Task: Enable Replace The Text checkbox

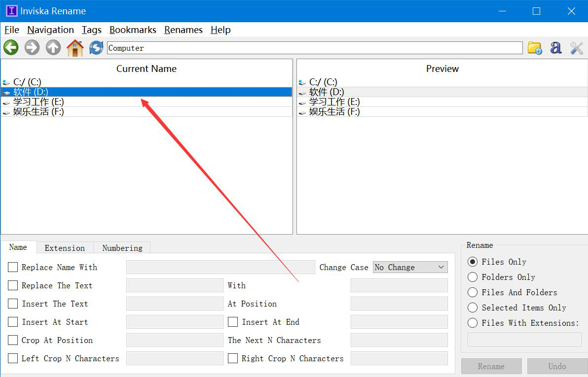Action: tap(13, 285)
